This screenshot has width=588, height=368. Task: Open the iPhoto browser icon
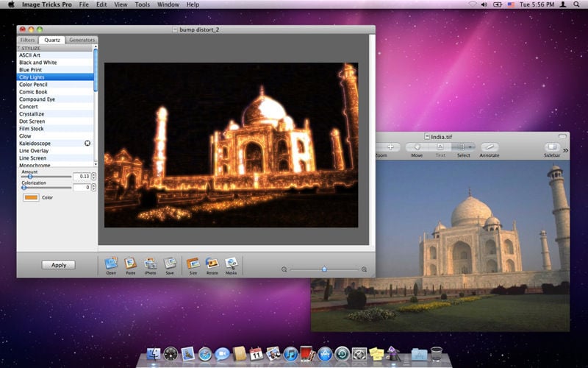(151, 263)
